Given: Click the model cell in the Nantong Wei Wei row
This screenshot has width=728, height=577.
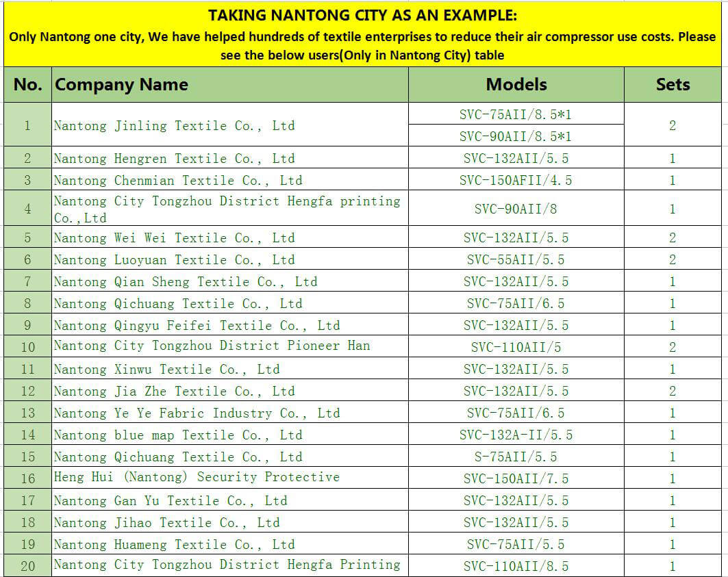Looking at the screenshot, I should pos(516,237).
